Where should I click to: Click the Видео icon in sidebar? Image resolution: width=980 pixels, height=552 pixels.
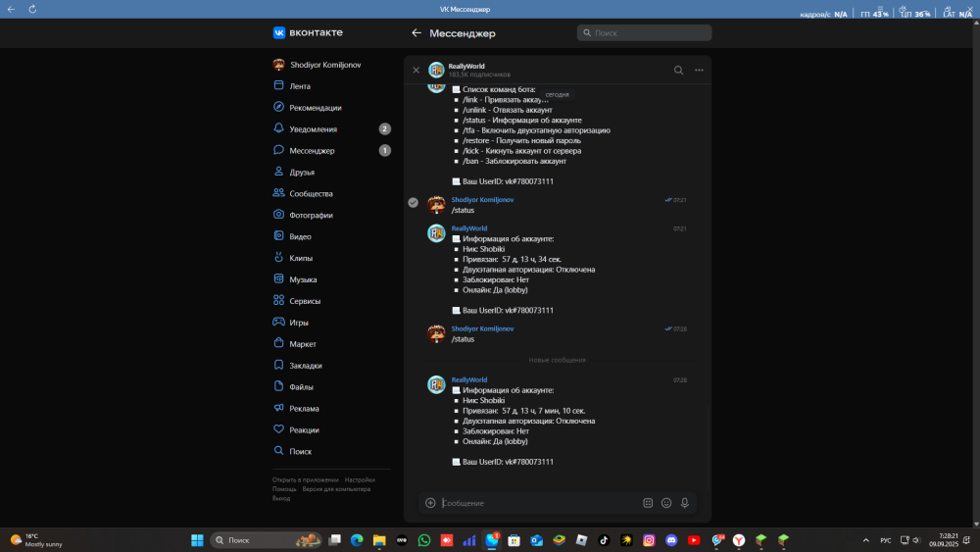tap(278, 235)
